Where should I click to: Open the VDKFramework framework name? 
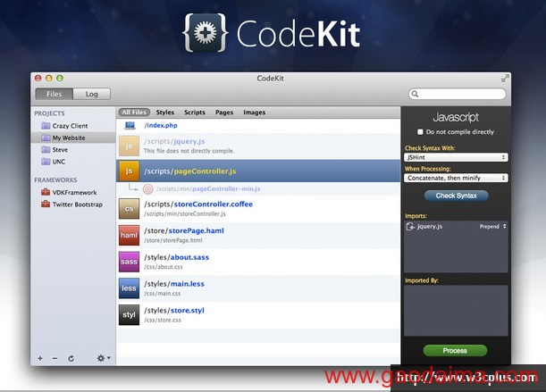(x=74, y=192)
